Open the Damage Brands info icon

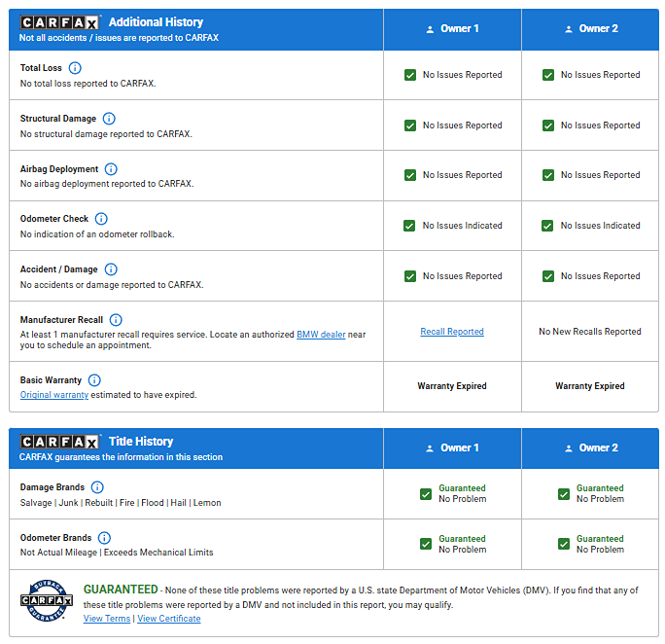tap(97, 487)
